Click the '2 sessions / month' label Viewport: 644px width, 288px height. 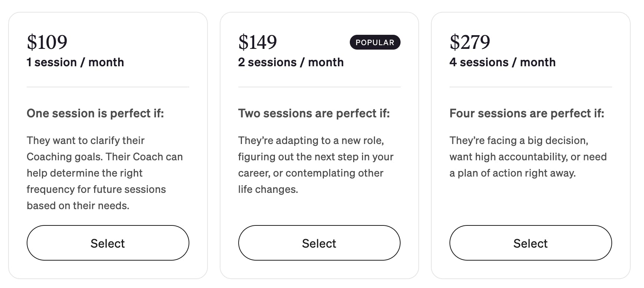tap(291, 62)
